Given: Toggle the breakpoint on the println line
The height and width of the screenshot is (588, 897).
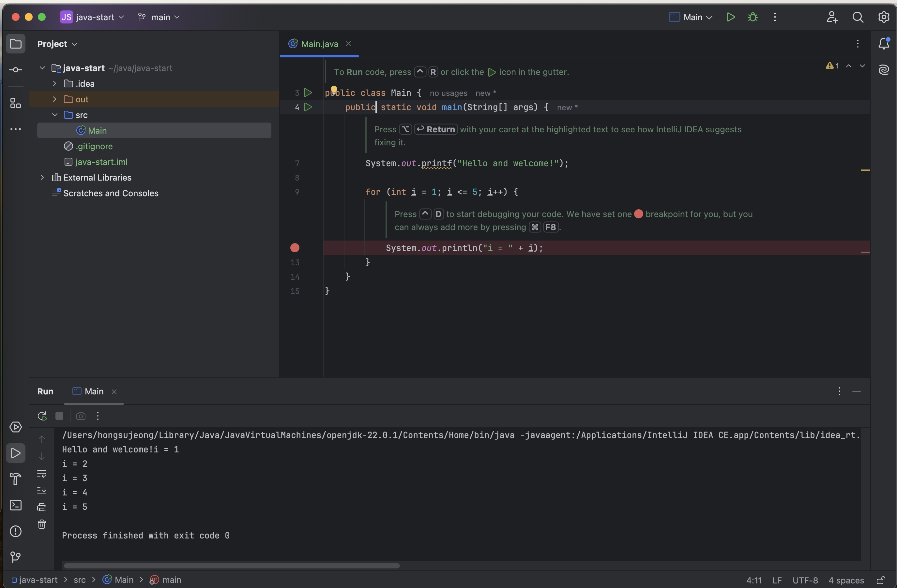Looking at the screenshot, I should click(x=295, y=248).
